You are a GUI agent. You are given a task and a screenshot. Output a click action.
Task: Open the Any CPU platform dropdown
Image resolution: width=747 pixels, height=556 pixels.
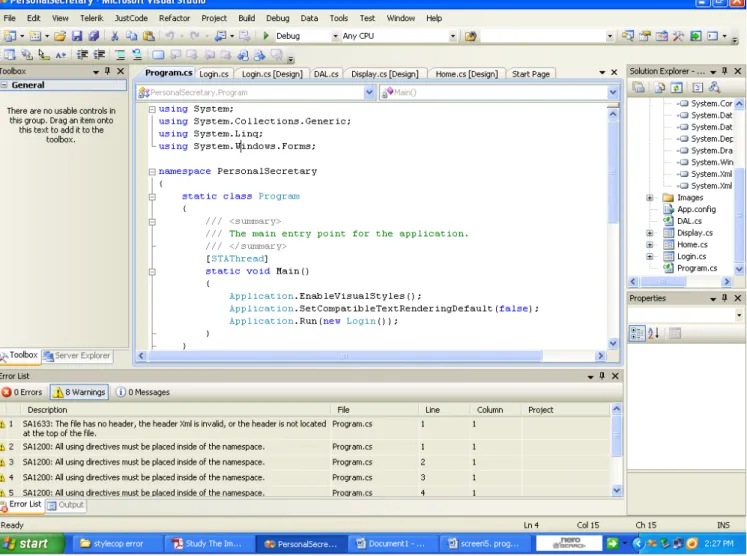pos(453,36)
